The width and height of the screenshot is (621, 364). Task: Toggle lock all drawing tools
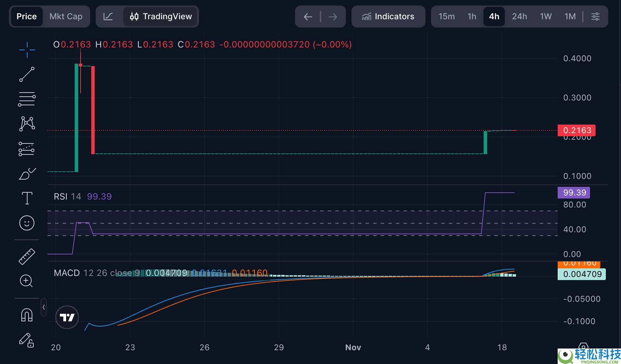pyautogui.click(x=27, y=340)
